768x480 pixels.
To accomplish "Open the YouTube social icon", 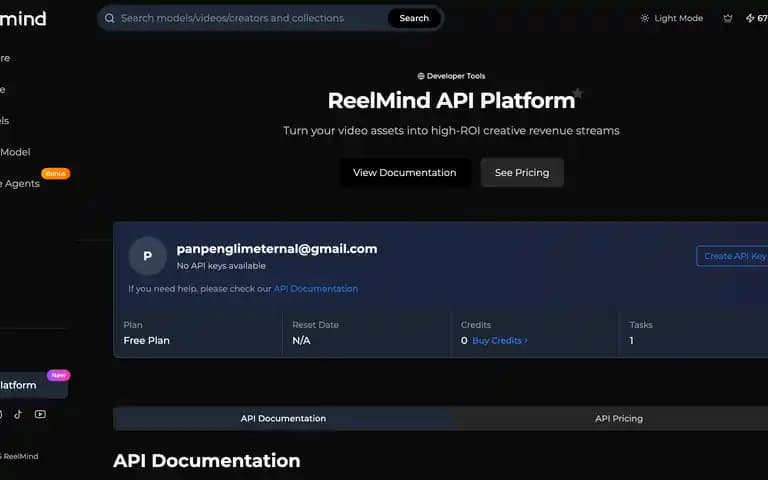I will pyautogui.click(x=40, y=414).
